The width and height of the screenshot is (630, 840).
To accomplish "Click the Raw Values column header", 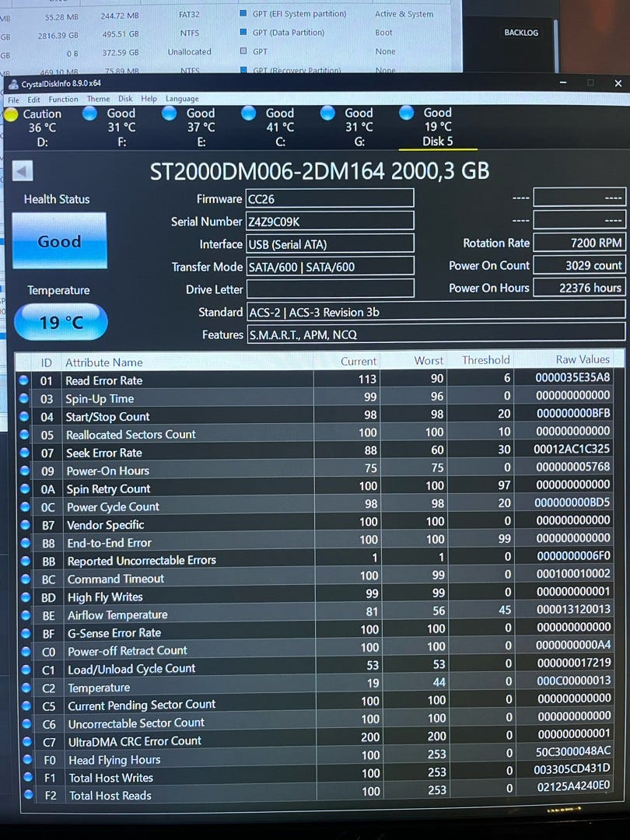I will pos(583,359).
